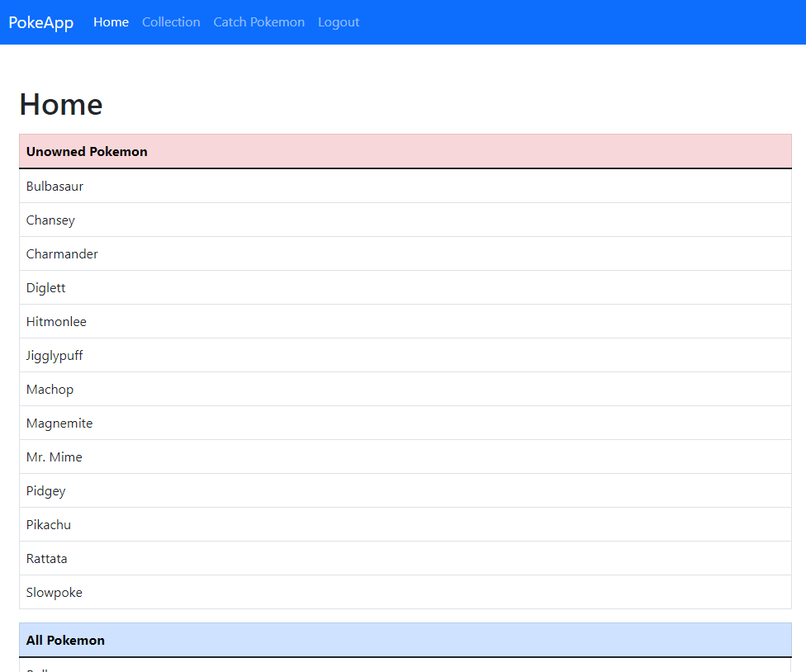The image size is (806, 672).
Task: Click the Mr. Mime entry
Action: tap(405, 457)
